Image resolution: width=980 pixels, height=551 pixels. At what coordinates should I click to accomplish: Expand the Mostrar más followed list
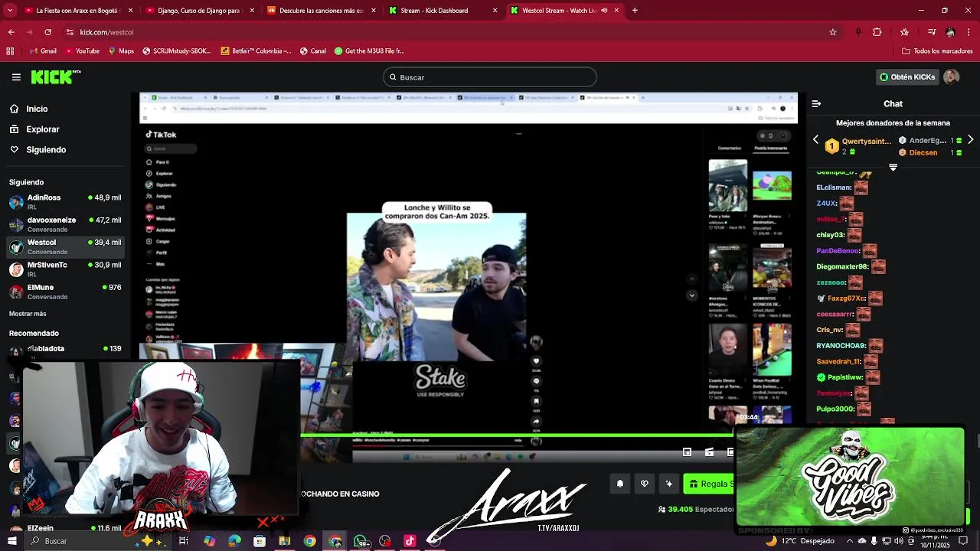click(x=28, y=314)
